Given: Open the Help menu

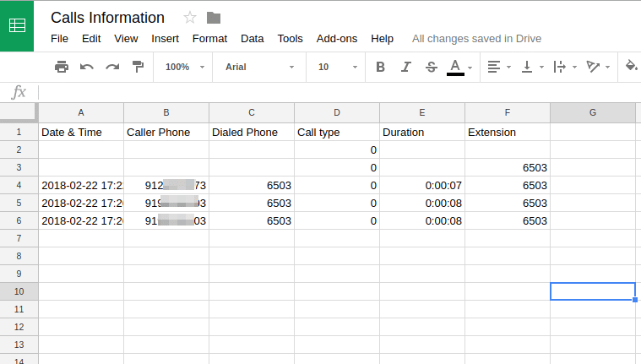Looking at the screenshot, I should point(383,39).
